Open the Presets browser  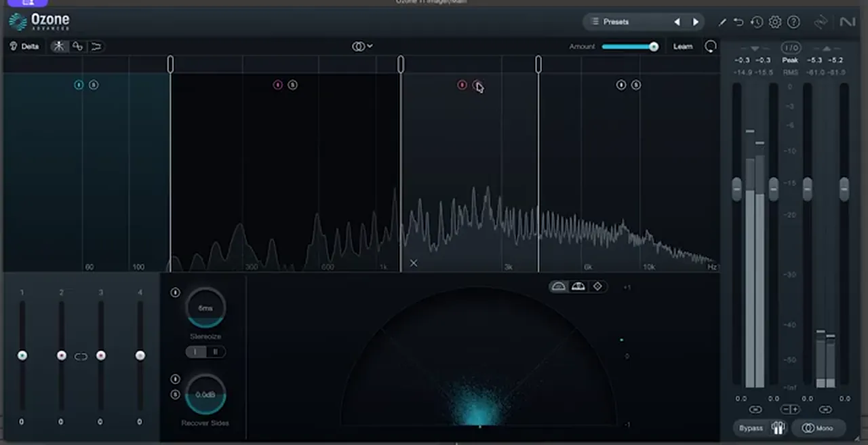tap(617, 22)
